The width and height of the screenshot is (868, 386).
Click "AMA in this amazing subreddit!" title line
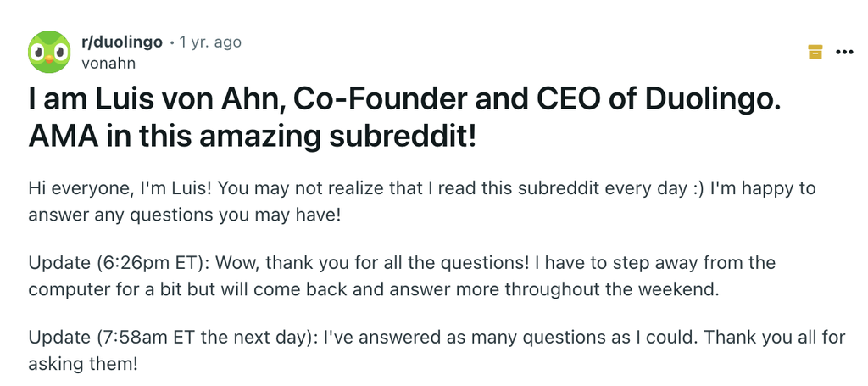(253, 137)
